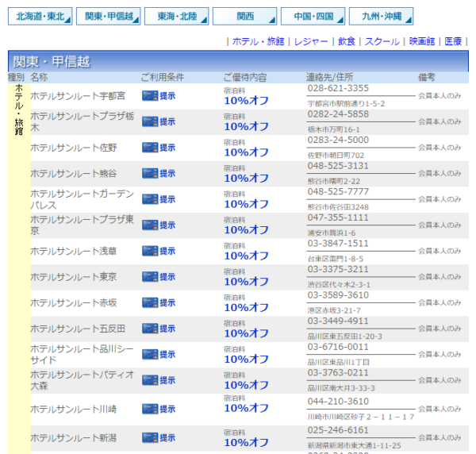Click phone number 025-246-6161
476x454 pixels.
tap(338, 430)
